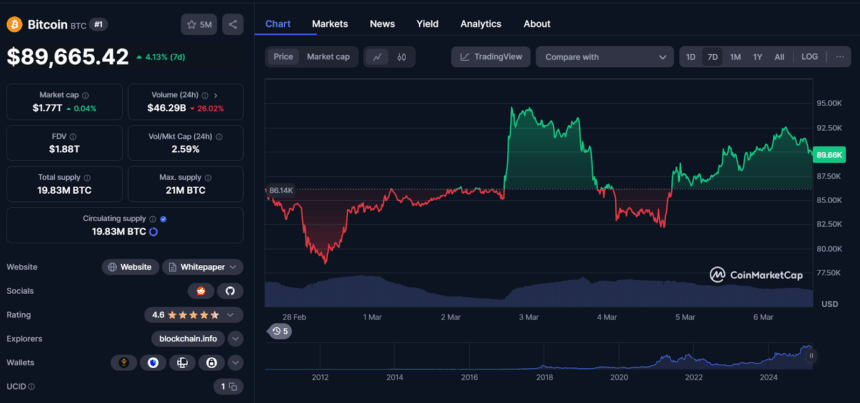Image resolution: width=860 pixels, height=403 pixels.
Task: Open Volume (24h) arrow details
Action: tap(216, 95)
